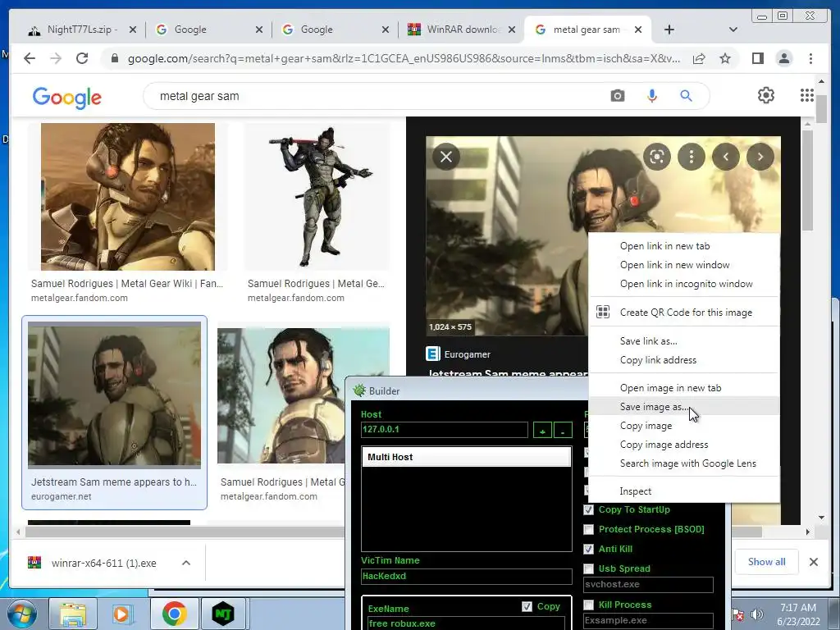The image size is (840, 630).
Task: Click Show all downloads button
Action: (x=766, y=562)
